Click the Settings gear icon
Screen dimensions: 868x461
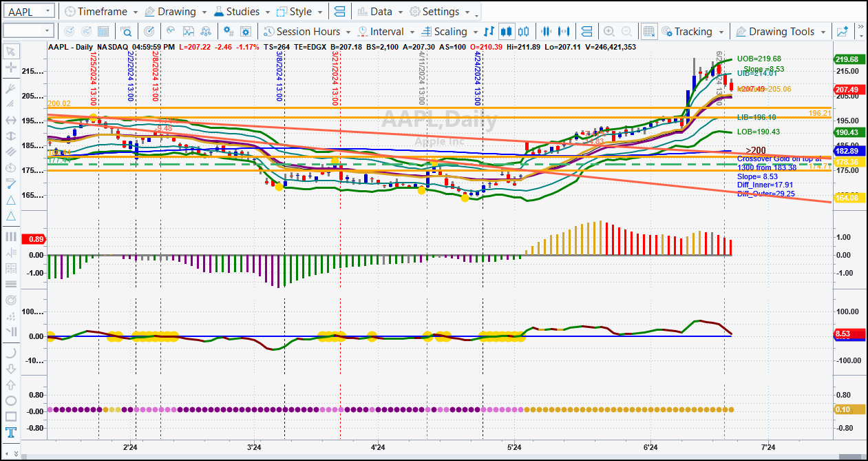pyautogui.click(x=415, y=12)
